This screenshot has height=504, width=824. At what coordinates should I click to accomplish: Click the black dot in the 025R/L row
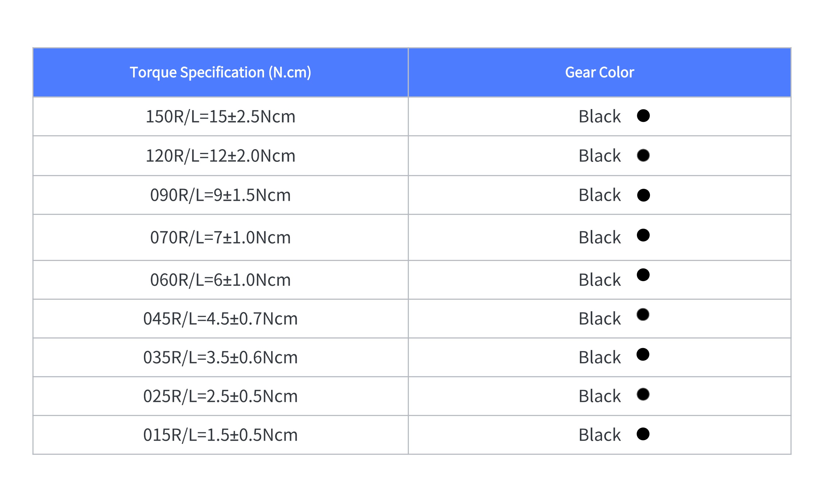coord(643,394)
